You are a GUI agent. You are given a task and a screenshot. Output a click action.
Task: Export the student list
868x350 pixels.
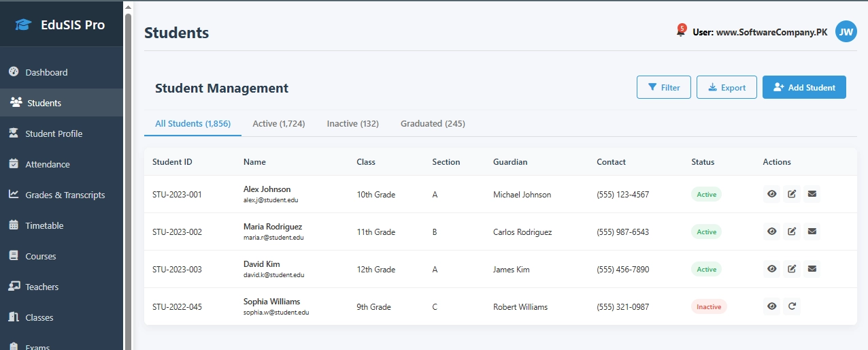pyautogui.click(x=727, y=87)
